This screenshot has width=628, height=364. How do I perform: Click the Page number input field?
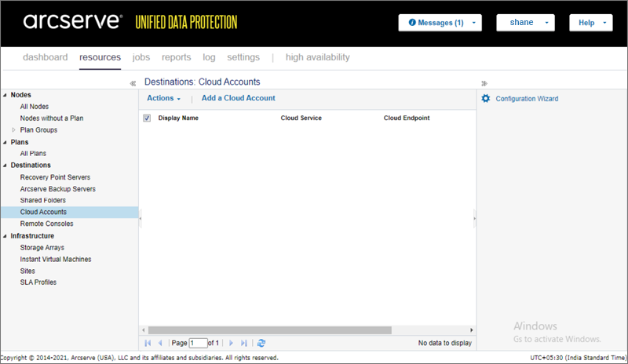click(199, 343)
